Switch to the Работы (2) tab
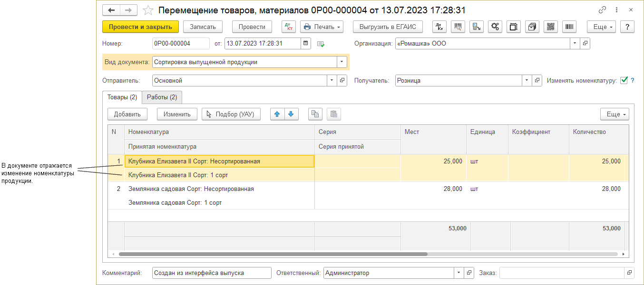Image resolution: width=644 pixels, height=285 pixels. click(x=162, y=97)
